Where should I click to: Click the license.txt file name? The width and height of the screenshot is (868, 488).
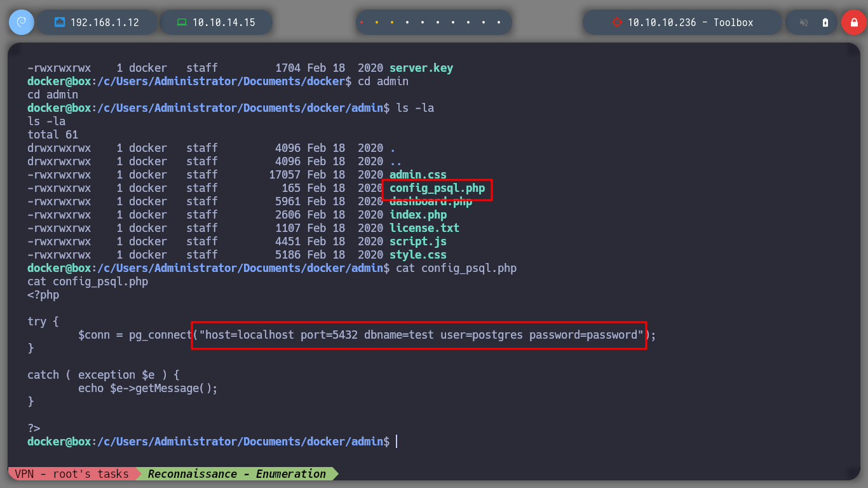pos(424,228)
